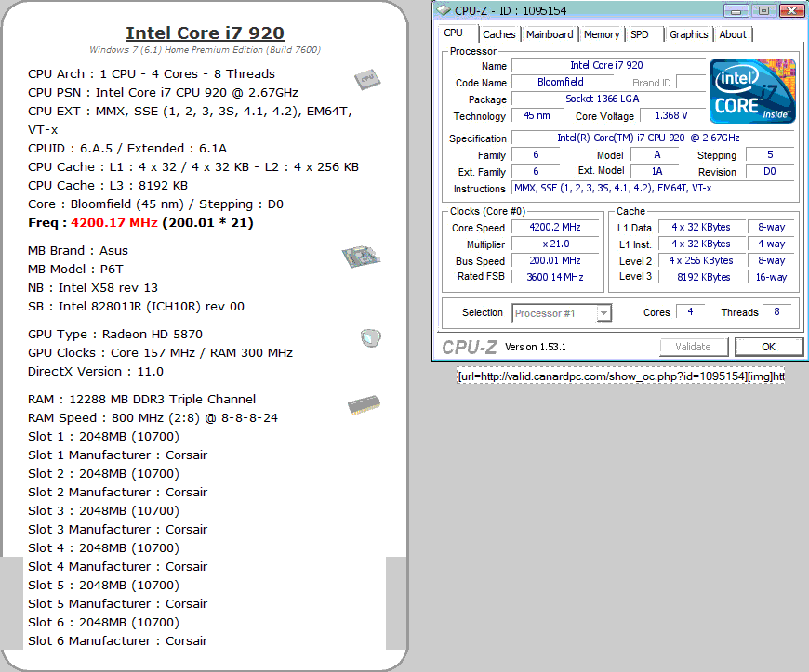Click the Level 3 8192 KBytes value
809x672 pixels.
(703, 277)
